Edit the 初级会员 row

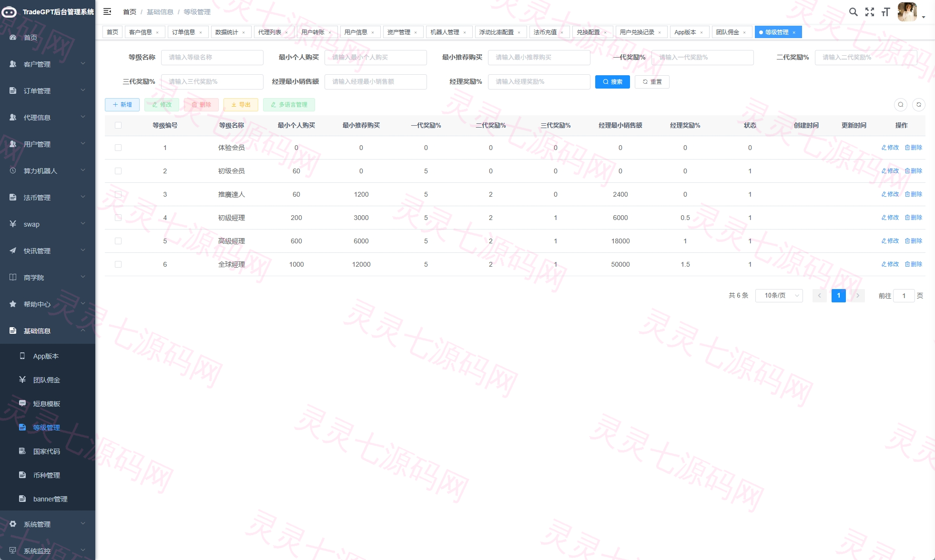[x=890, y=171]
